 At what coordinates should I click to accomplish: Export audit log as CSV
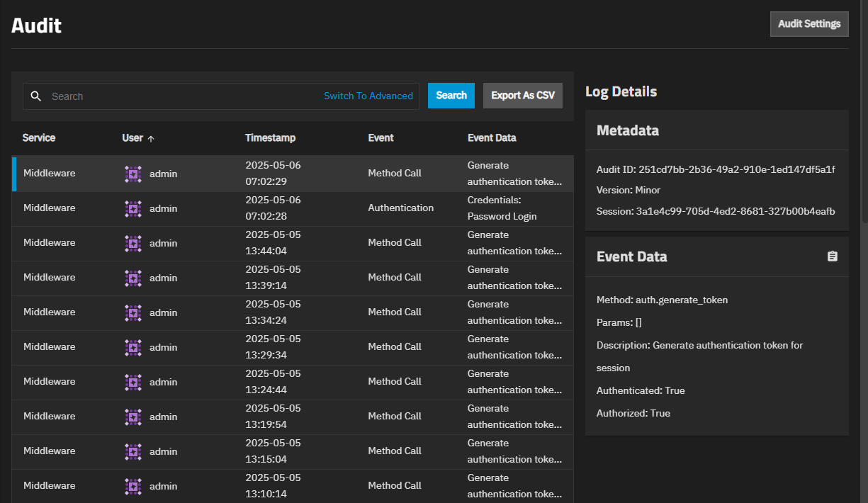pos(522,96)
